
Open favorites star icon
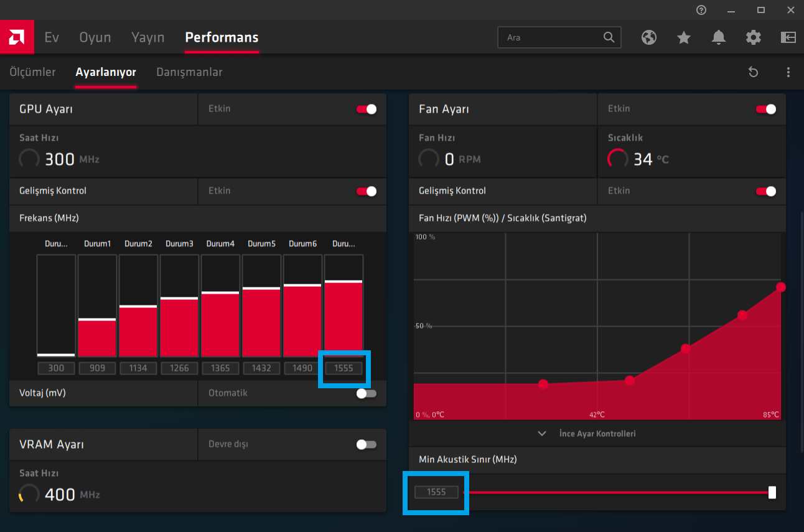coord(684,37)
